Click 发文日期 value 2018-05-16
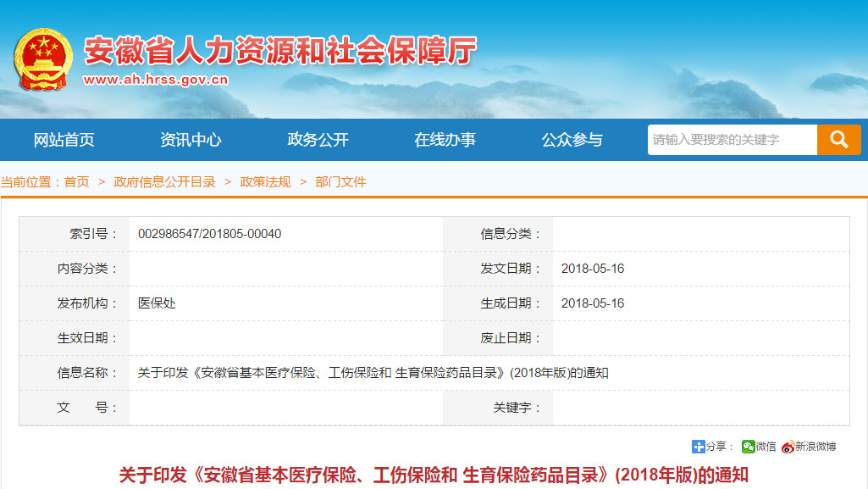Viewport: 868px width, 489px height. coord(593,269)
